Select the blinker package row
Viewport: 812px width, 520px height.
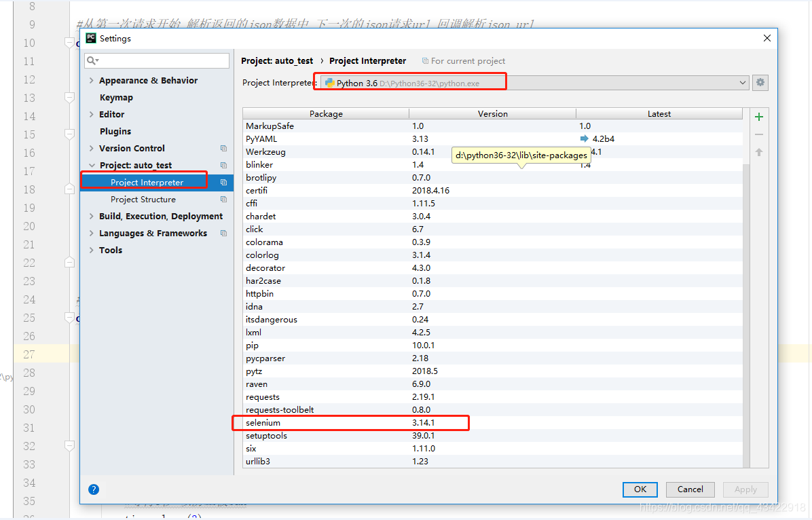492,165
